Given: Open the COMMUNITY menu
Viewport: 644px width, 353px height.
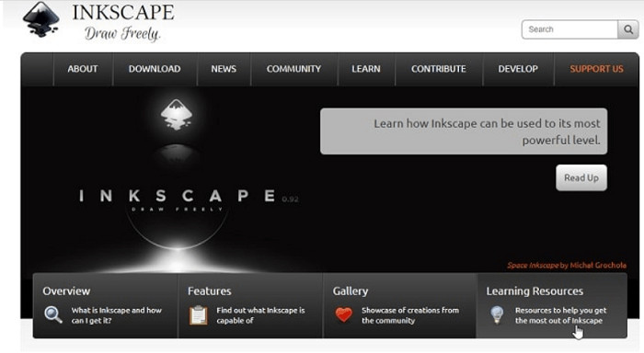Looking at the screenshot, I should [x=293, y=69].
